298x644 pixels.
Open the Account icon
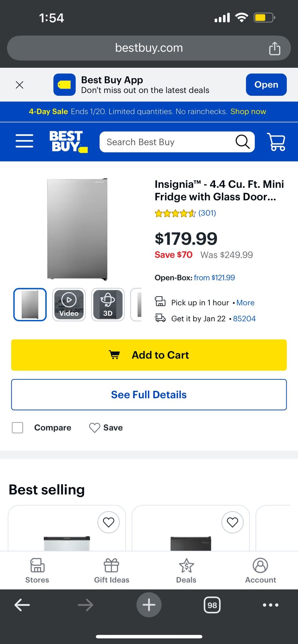coord(260,570)
